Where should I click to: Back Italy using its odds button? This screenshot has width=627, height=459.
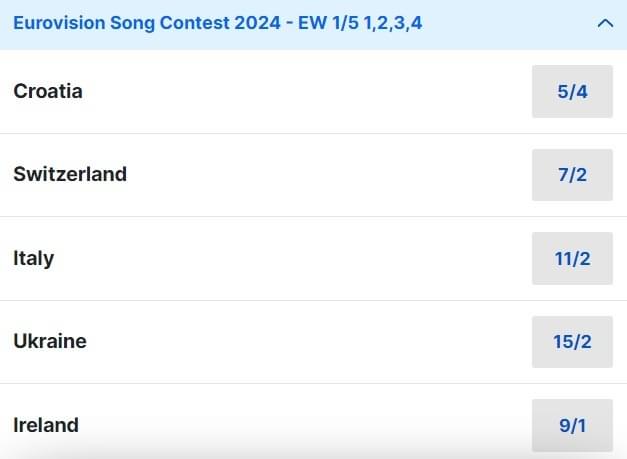click(572, 259)
